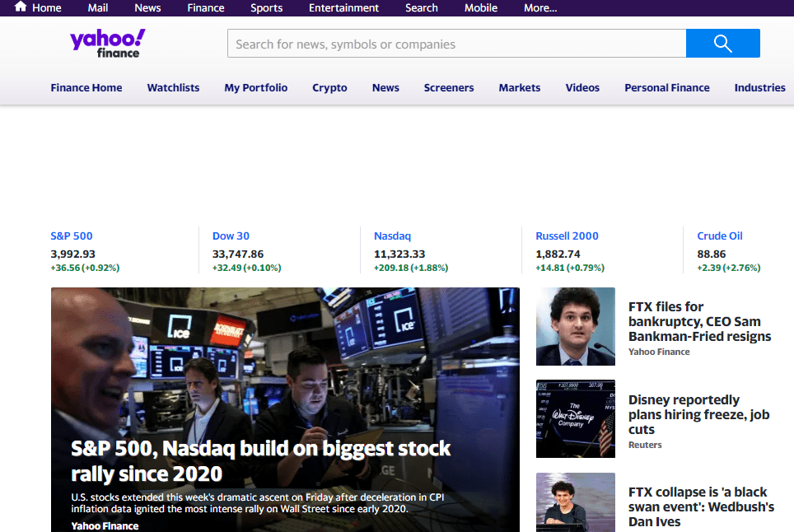Click the blue search magnifier button

(722, 44)
